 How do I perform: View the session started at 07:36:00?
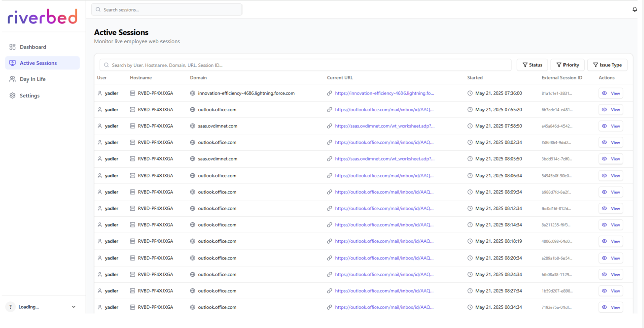[611, 93]
